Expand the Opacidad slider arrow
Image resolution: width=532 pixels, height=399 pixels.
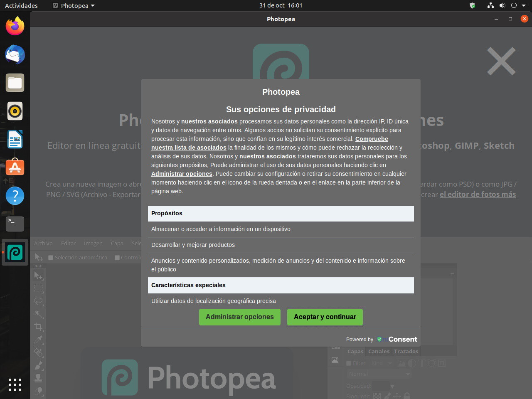point(392,386)
